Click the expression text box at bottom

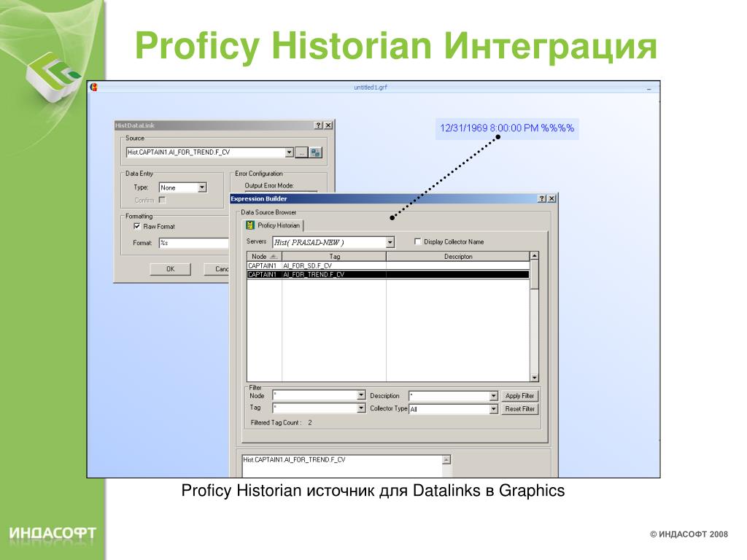(342, 466)
